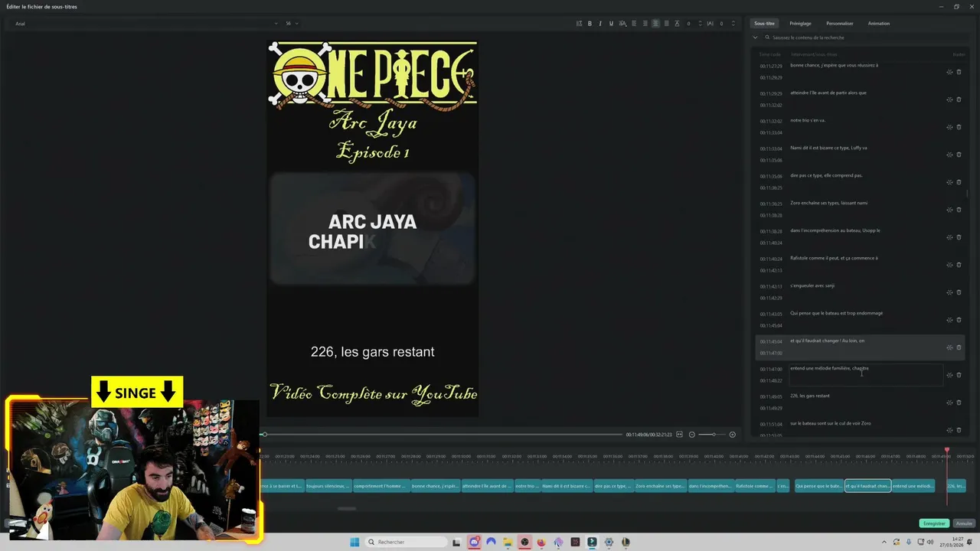Delete the 'atteindre l'île avant de partir' row
Image resolution: width=980 pixels, height=551 pixels.
[x=959, y=99]
